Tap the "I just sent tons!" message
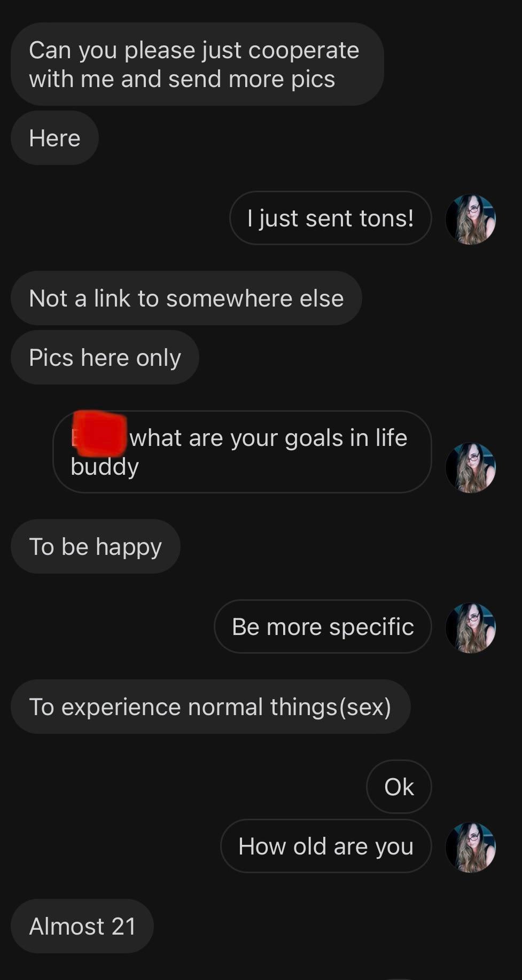Viewport: 522px width, 980px height. tap(330, 218)
